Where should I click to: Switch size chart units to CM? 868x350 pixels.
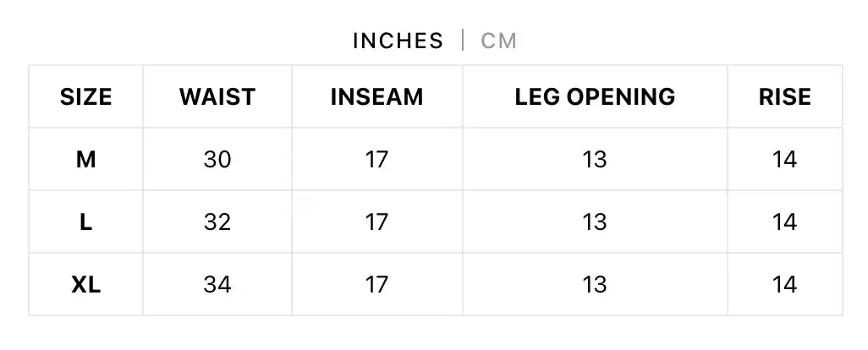(x=499, y=41)
